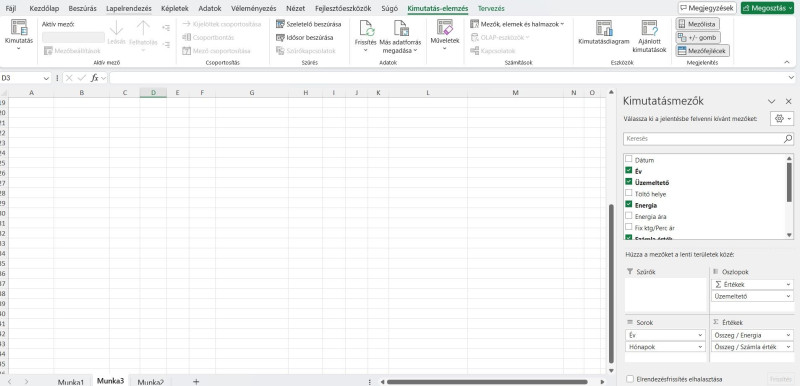Image resolution: width=800 pixels, height=386 pixels.
Task: Open Ajánlott kimutatások
Action: pyautogui.click(x=649, y=37)
